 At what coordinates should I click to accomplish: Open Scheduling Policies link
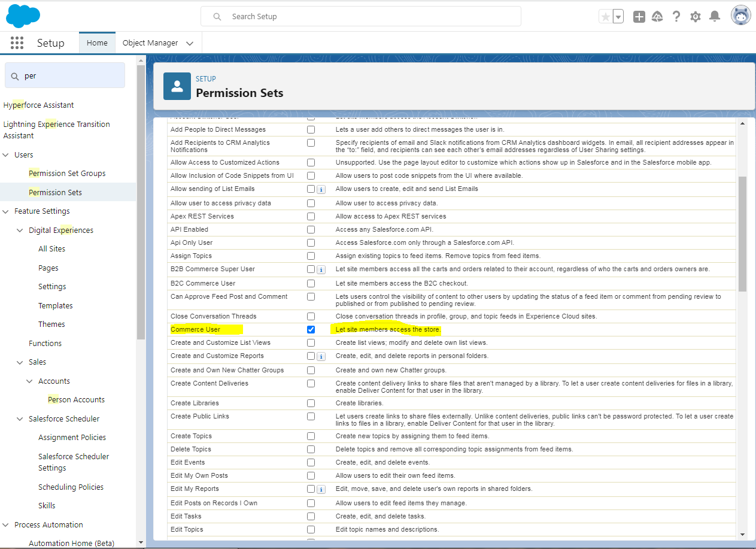pyautogui.click(x=71, y=487)
